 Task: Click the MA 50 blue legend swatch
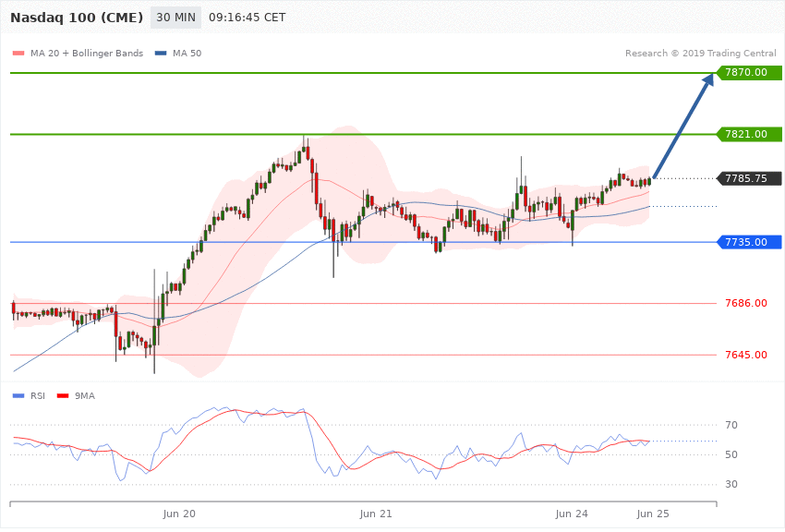(x=161, y=54)
